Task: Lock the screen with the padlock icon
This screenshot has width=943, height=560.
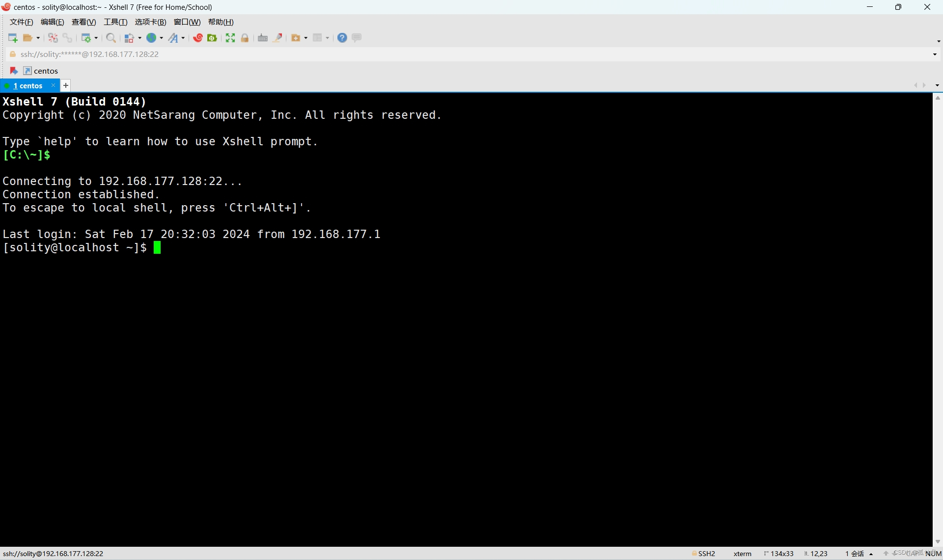Action: (x=245, y=38)
